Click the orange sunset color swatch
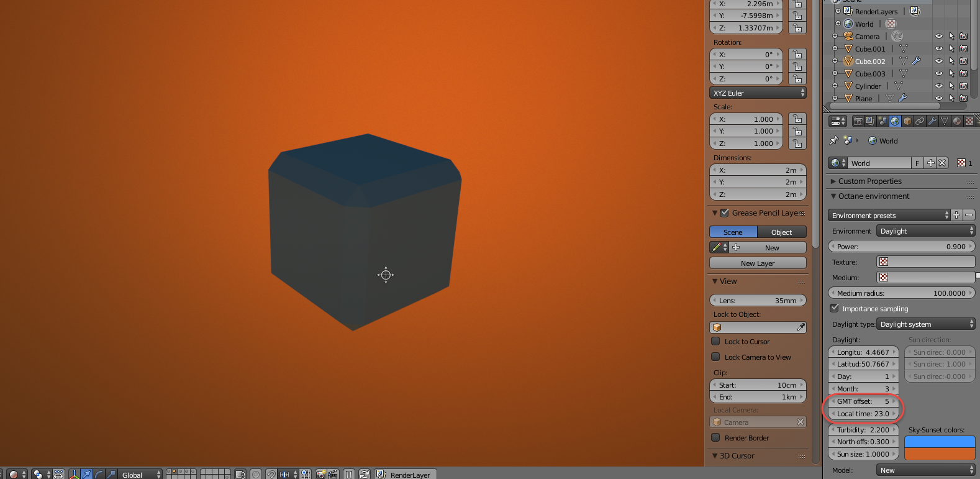Screen dimensions: 980x479 pos(940,454)
